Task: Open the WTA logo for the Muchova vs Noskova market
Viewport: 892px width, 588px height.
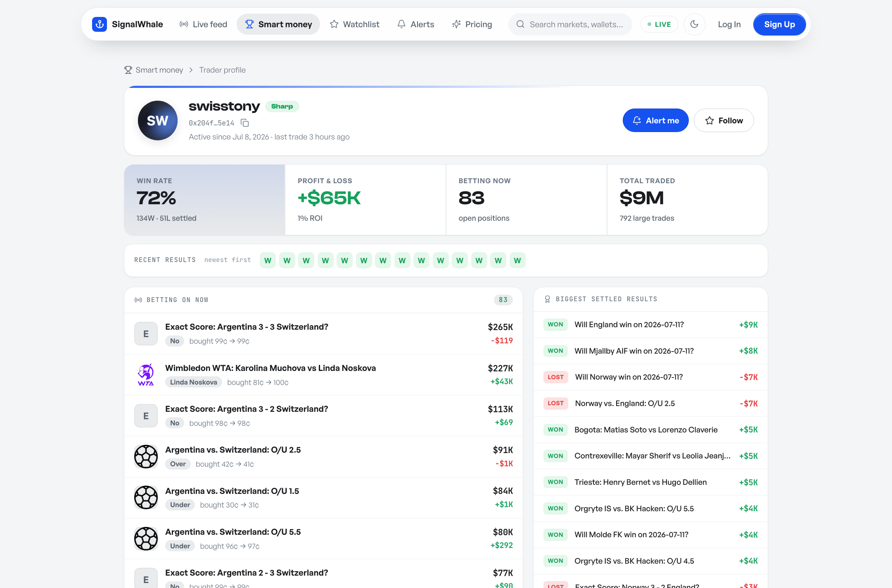Action: (146, 375)
